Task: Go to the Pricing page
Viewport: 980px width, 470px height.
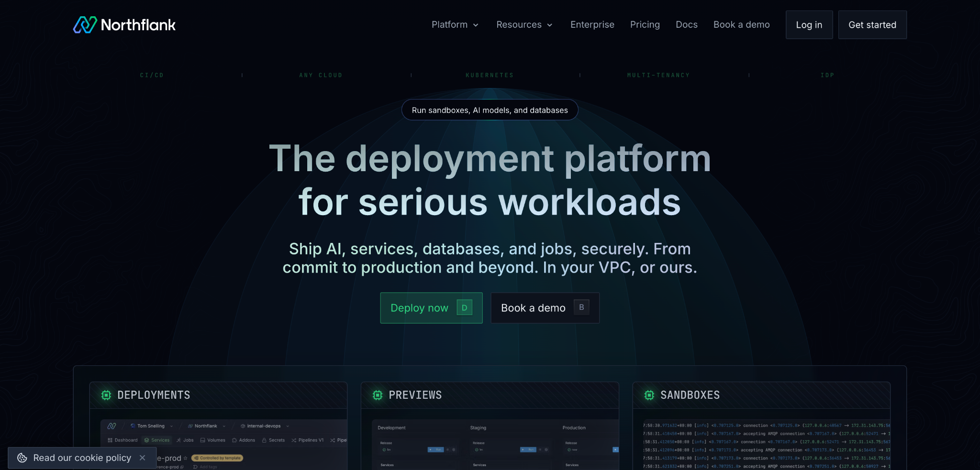Action: (645, 25)
